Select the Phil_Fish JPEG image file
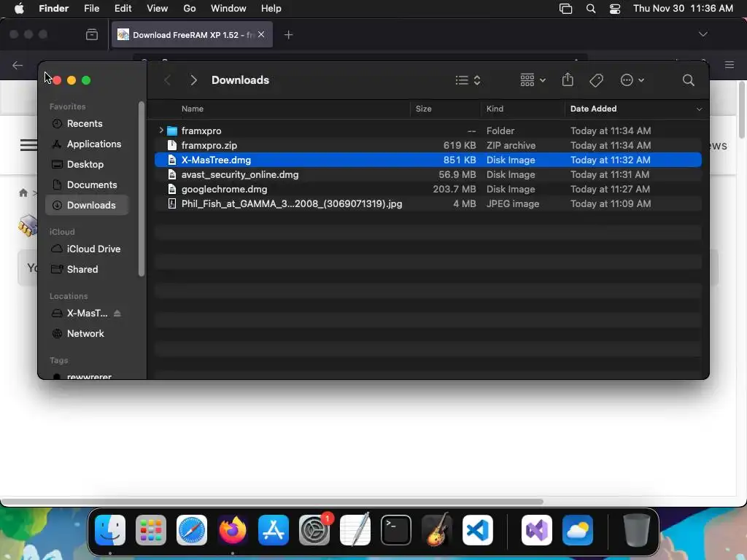This screenshot has height=560, width=747. (427, 204)
